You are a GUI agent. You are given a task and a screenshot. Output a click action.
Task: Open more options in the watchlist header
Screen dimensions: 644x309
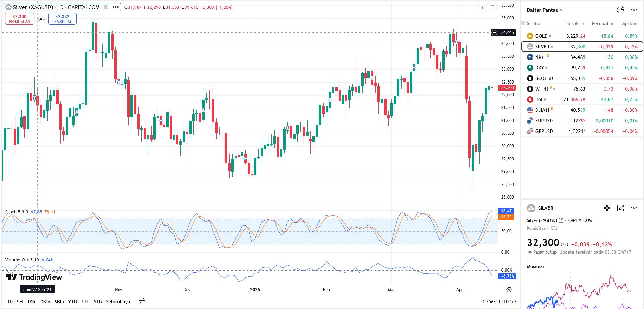(634, 10)
